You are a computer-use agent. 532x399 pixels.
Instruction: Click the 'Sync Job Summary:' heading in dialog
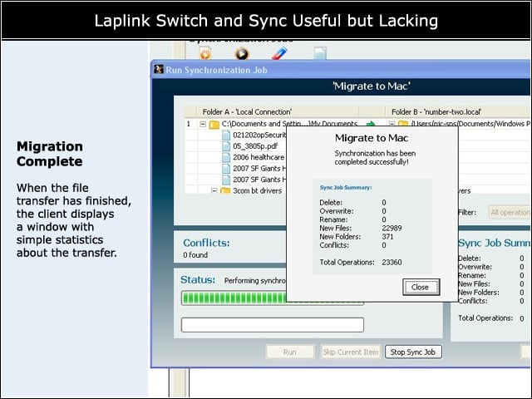346,187
